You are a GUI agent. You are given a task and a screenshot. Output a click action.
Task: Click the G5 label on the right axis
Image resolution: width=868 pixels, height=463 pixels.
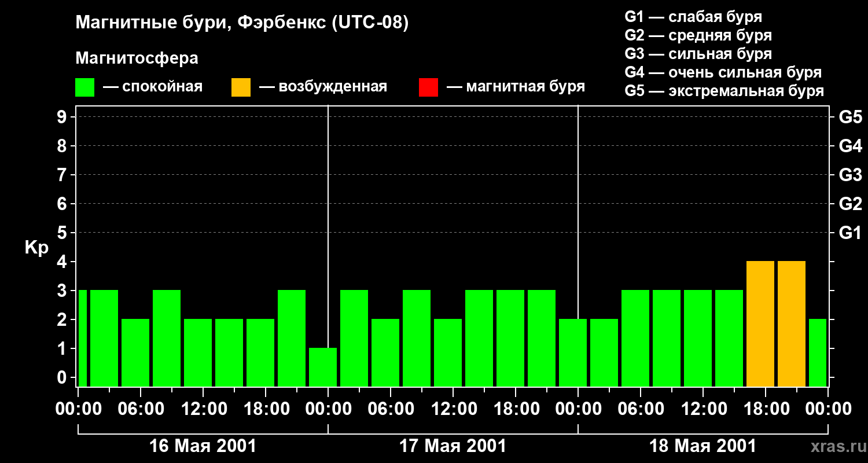(x=850, y=117)
